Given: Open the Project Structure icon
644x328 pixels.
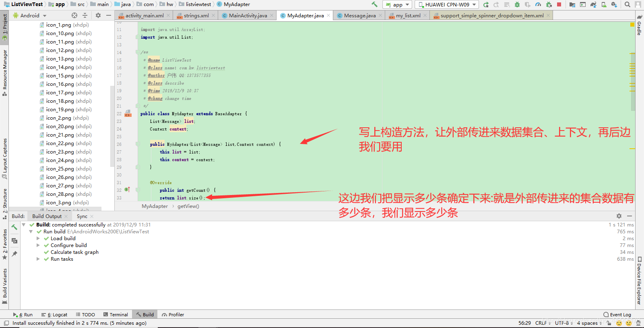Looking at the screenshot, I should coord(572,4).
